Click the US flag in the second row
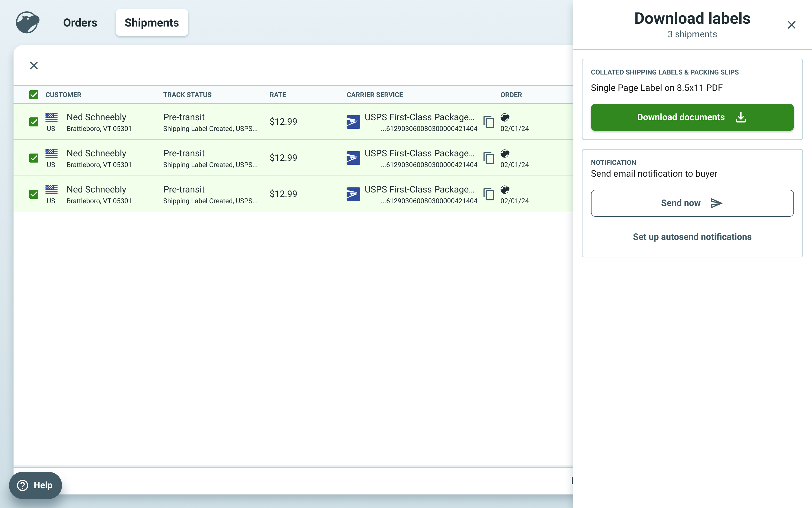812x508 pixels. click(x=51, y=154)
